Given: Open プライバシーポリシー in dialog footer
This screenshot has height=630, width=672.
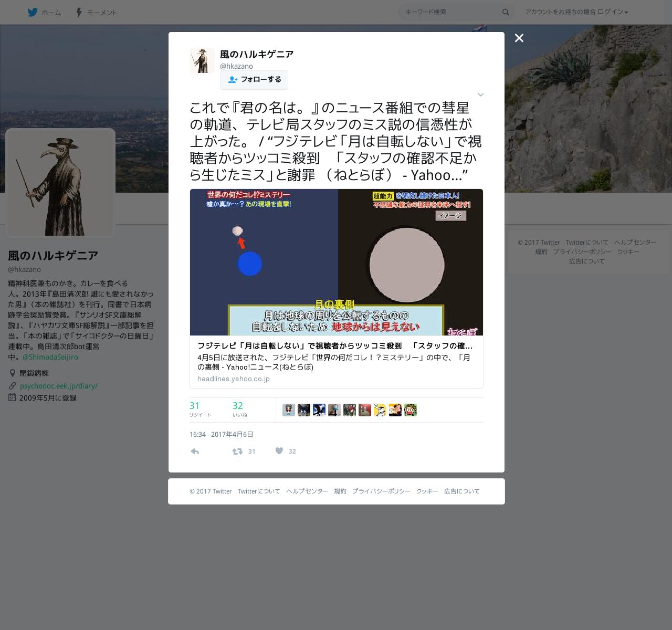Looking at the screenshot, I should click(x=381, y=491).
